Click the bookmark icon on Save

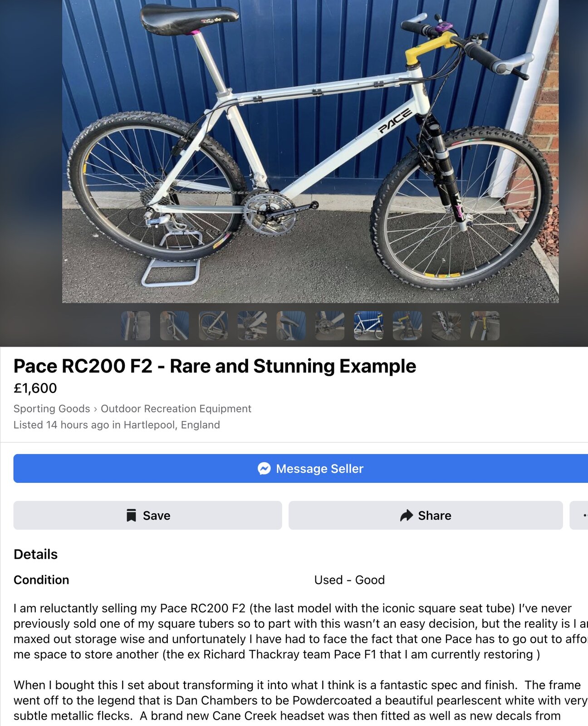point(131,515)
